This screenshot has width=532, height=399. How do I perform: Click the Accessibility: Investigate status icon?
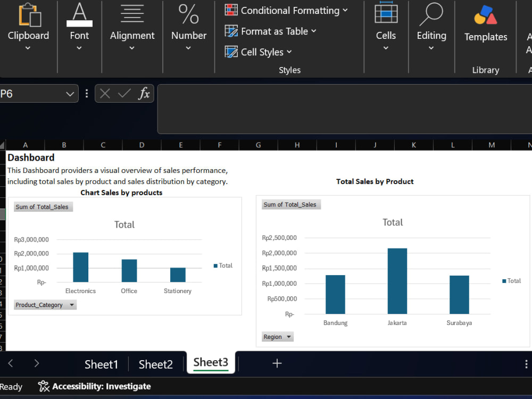coord(44,386)
